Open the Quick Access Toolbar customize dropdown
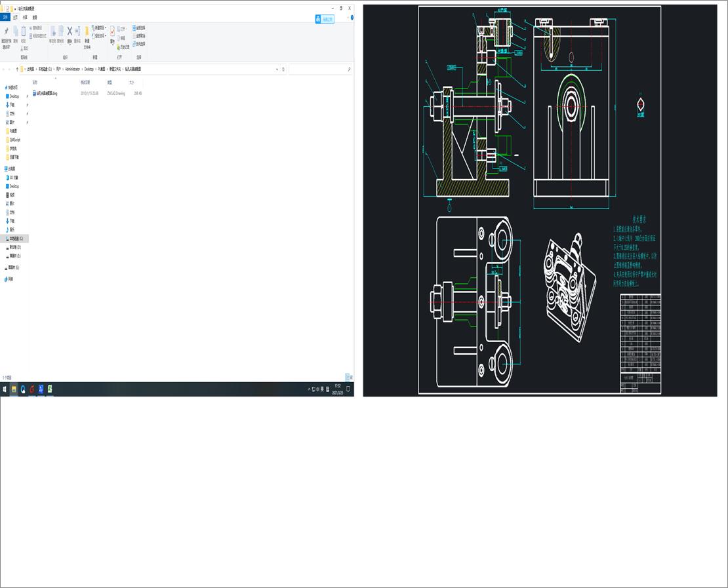 [x=15, y=9]
